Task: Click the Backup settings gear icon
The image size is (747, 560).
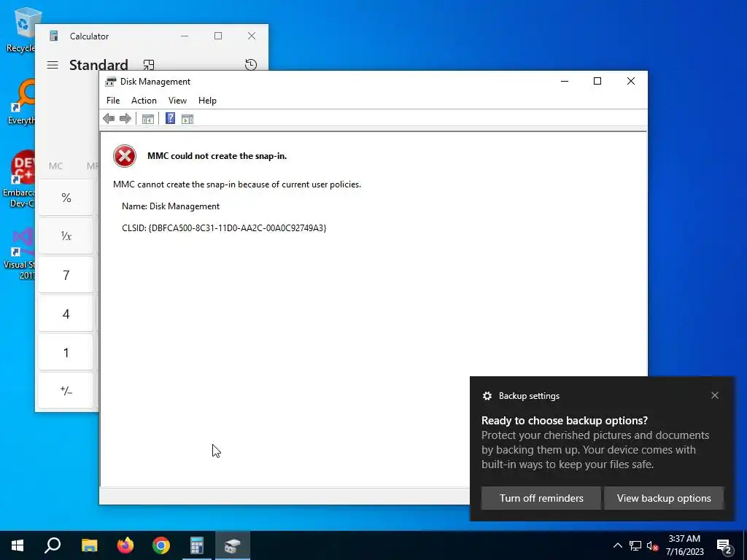Action: (x=487, y=396)
